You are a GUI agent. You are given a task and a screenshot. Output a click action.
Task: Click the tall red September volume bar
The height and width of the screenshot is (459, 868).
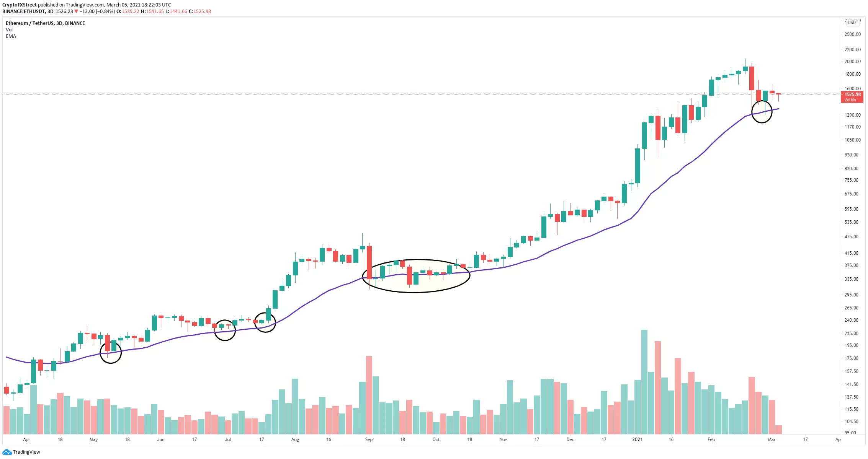tap(369, 395)
